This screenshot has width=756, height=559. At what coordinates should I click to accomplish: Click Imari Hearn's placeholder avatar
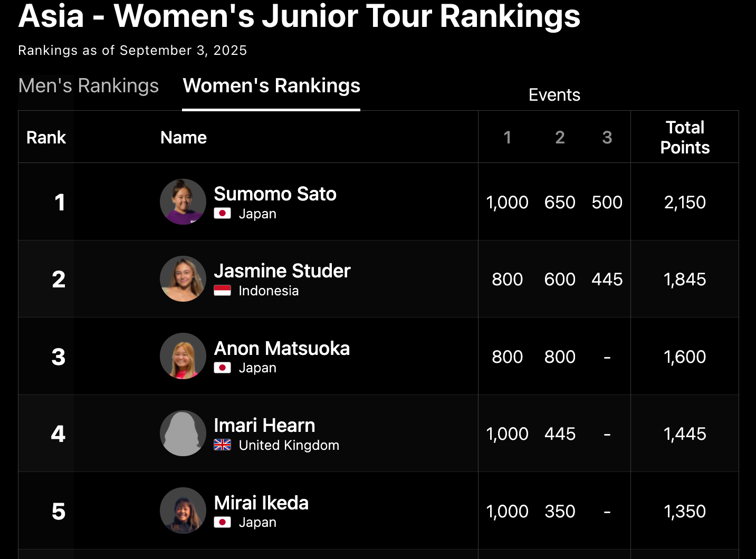[183, 433]
